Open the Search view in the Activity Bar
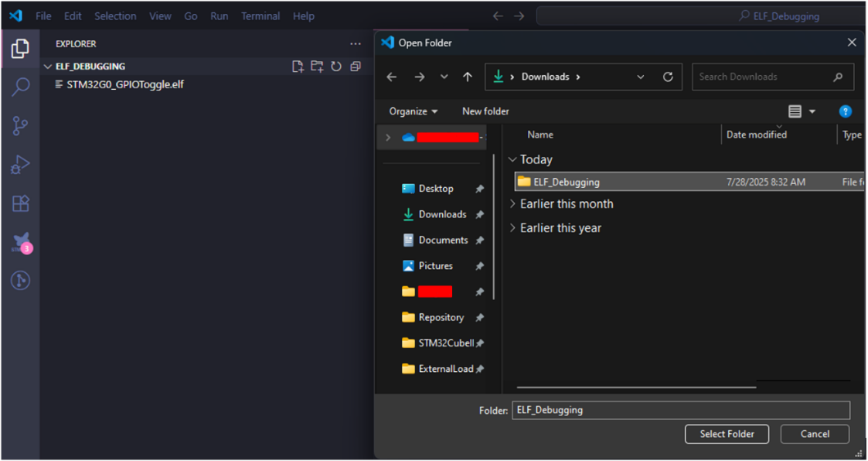868x461 pixels. pos(19,87)
